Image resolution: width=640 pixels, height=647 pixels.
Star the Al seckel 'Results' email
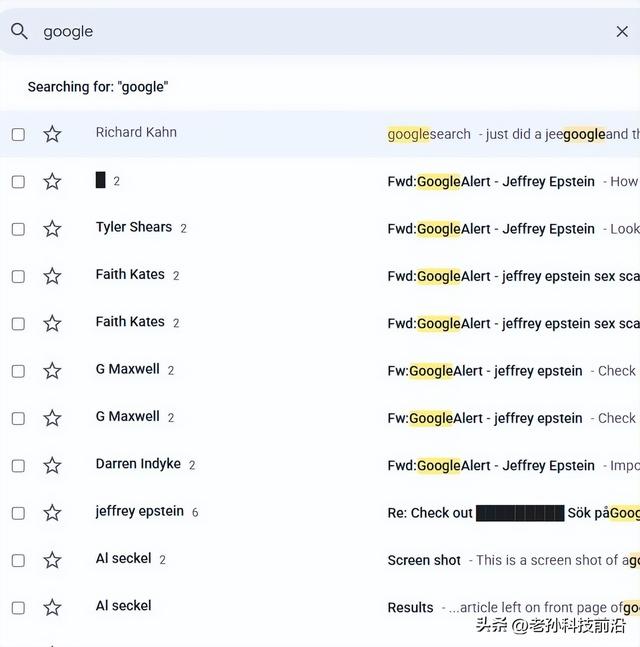coord(52,608)
